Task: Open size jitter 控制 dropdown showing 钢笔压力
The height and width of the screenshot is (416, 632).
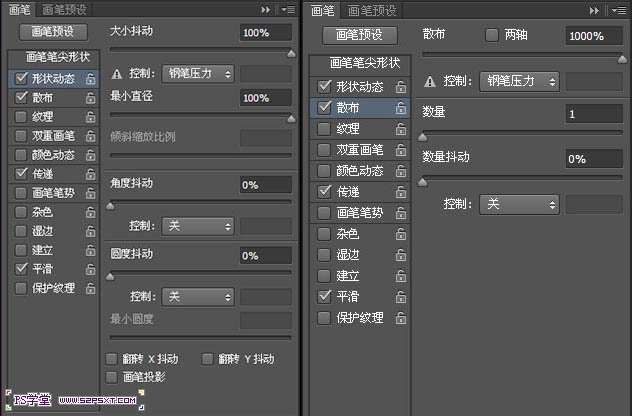Action: [x=198, y=74]
